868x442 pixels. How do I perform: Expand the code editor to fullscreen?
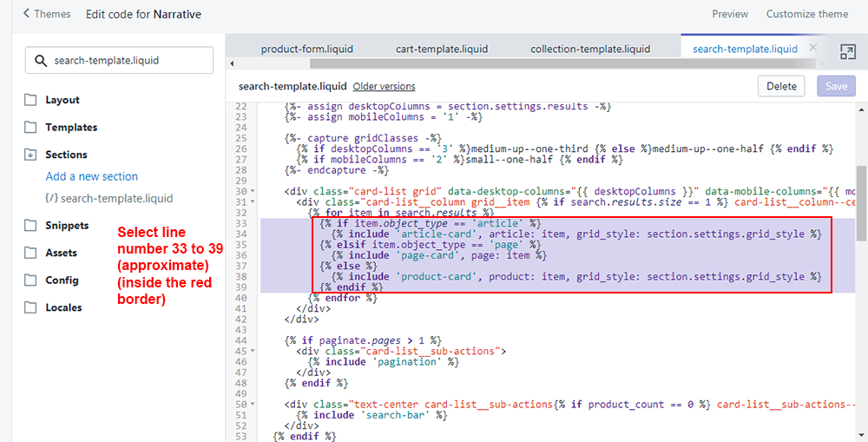tap(847, 52)
